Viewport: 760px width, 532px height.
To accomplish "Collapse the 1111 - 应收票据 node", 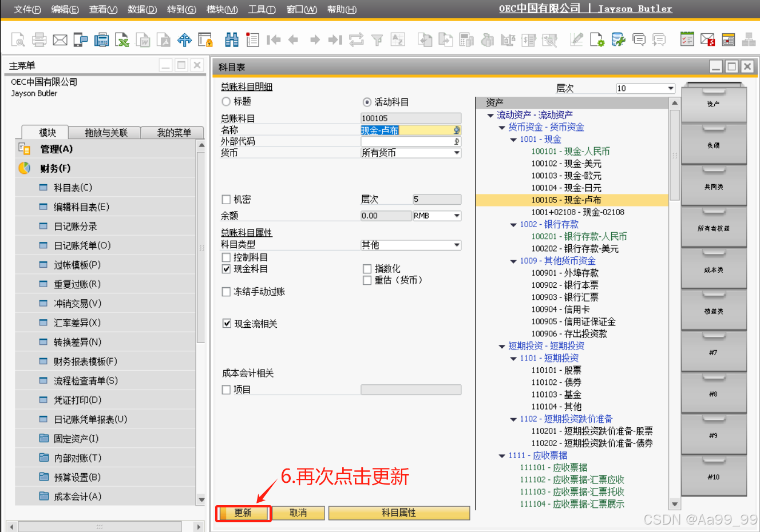I will tap(502, 456).
